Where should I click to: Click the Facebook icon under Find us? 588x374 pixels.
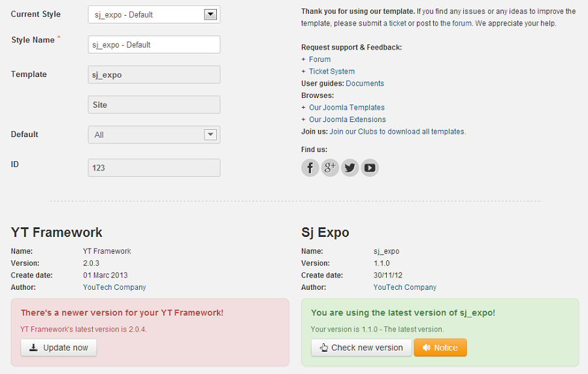coord(310,168)
